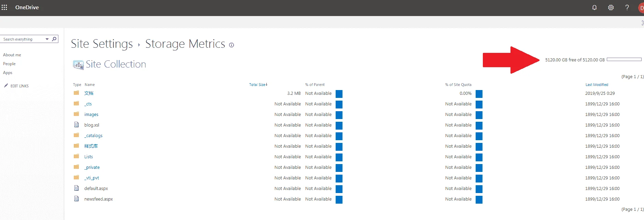Open the _vti_pvt folder link
Image resolution: width=644 pixels, height=220 pixels.
pyautogui.click(x=92, y=178)
